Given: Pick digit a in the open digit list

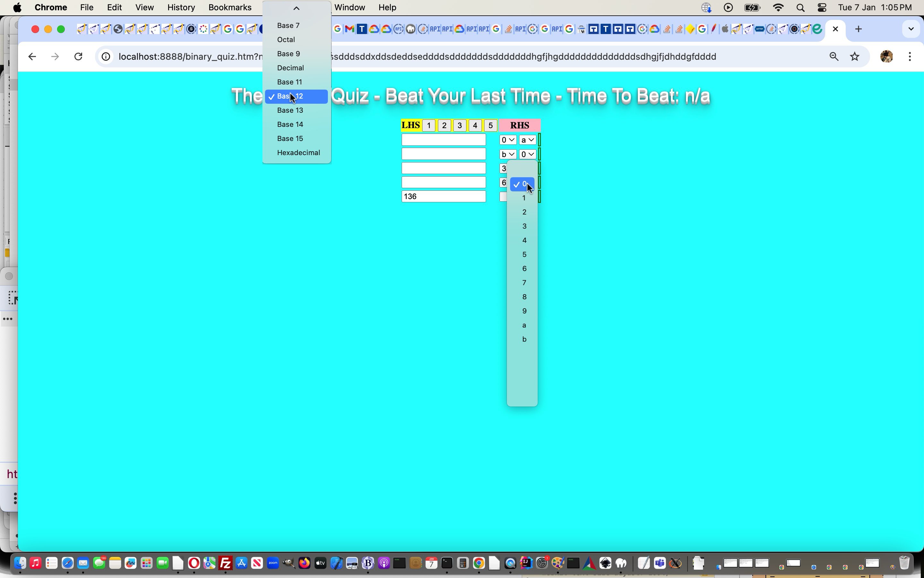Looking at the screenshot, I should pyautogui.click(x=522, y=325).
